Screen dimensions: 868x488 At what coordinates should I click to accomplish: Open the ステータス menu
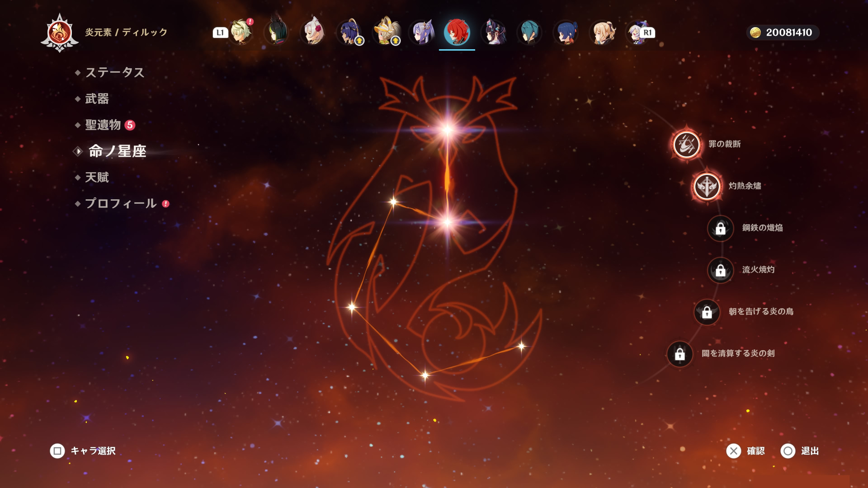pos(114,72)
